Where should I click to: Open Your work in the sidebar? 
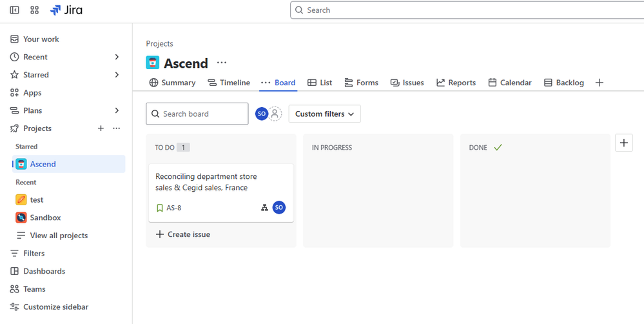(x=41, y=39)
